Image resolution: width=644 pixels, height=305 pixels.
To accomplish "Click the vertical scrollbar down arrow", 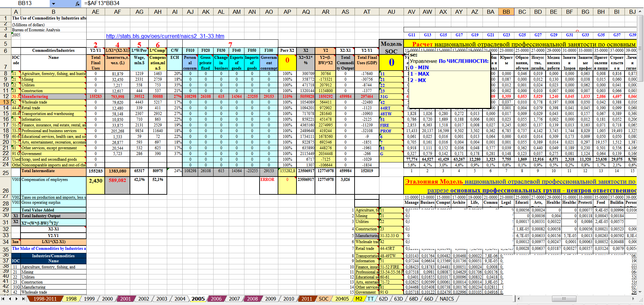I will click(640, 292).
